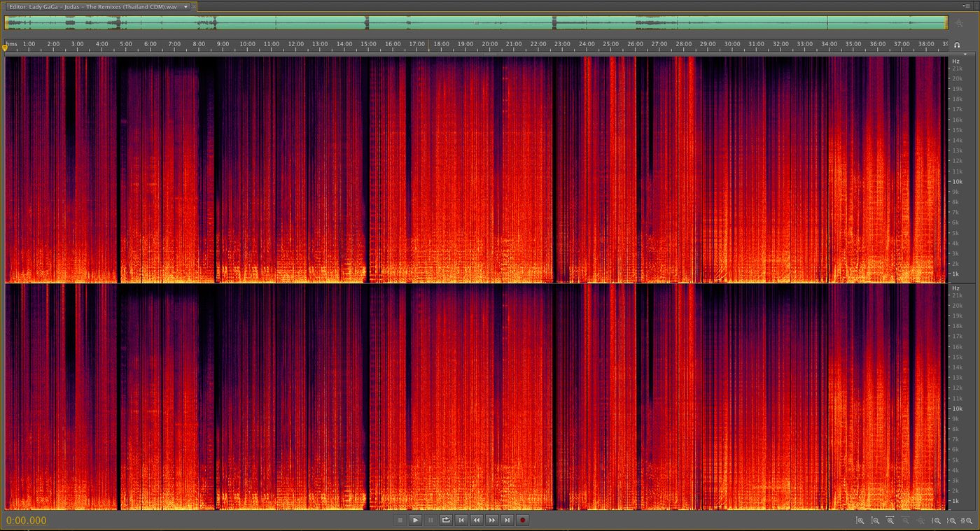Viewport: 980px width, 531px height.
Task: Click the 20:00 mark on the ruler
Action: 490,44
